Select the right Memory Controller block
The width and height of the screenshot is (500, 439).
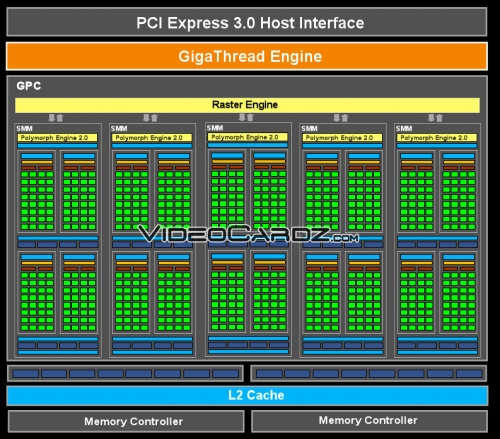(x=369, y=421)
